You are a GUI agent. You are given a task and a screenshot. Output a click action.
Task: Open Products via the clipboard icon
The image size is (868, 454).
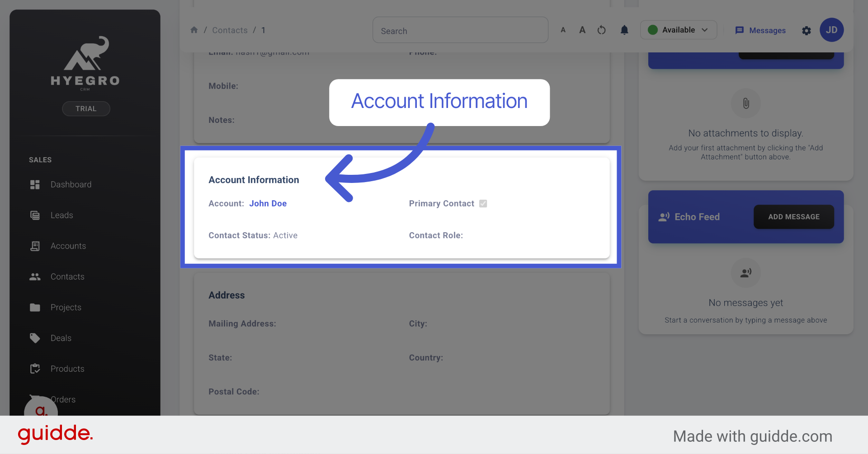point(35,369)
